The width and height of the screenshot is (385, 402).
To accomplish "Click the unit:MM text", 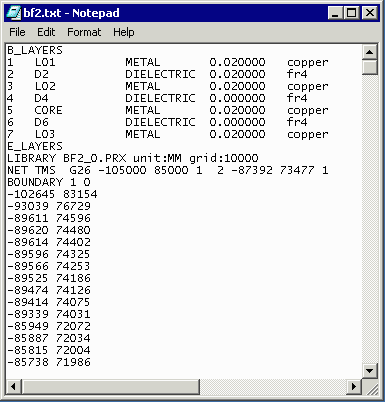I will (x=157, y=158).
